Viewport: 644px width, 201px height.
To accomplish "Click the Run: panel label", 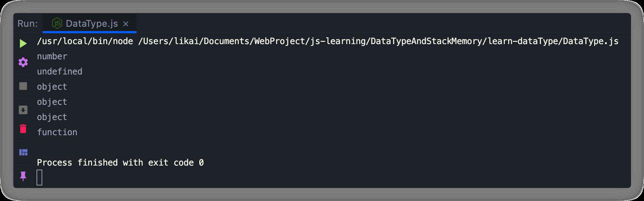I will [27, 23].
